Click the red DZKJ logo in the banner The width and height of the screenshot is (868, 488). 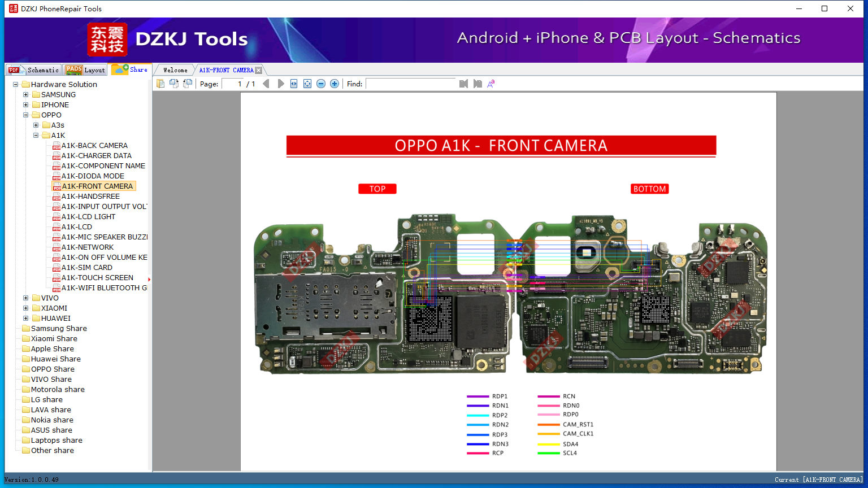coord(107,40)
